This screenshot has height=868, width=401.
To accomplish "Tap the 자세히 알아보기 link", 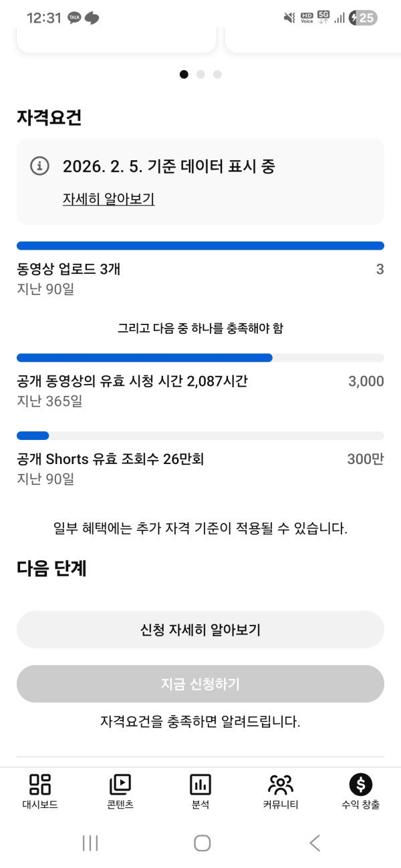I will (x=109, y=199).
